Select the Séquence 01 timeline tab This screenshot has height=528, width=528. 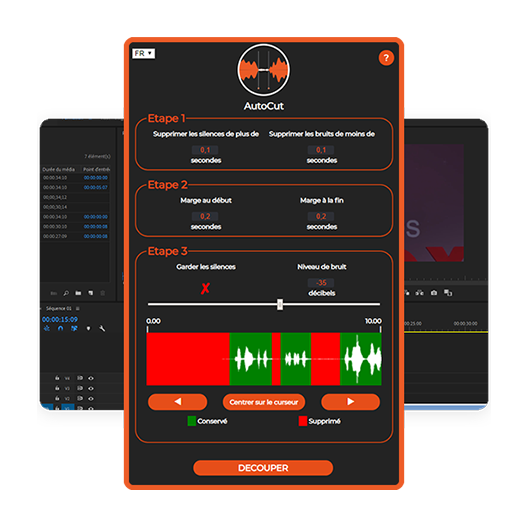click(x=59, y=308)
